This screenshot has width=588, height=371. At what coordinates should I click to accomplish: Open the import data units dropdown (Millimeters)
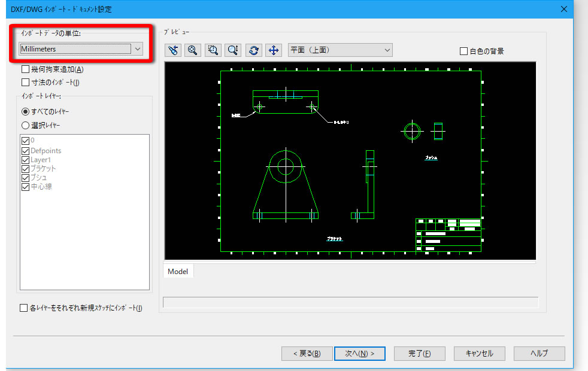[x=81, y=48]
